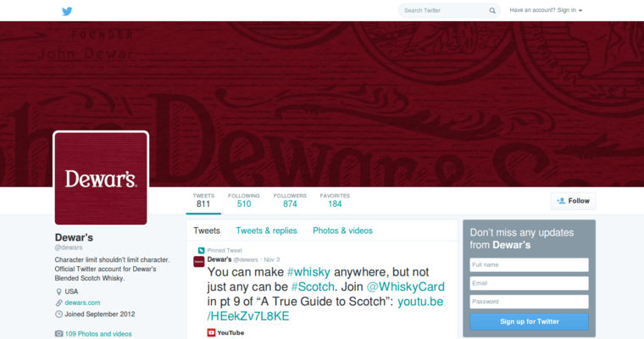The image size is (644, 339).
Task: Show the 184 Favorites
Action: (335, 200)
